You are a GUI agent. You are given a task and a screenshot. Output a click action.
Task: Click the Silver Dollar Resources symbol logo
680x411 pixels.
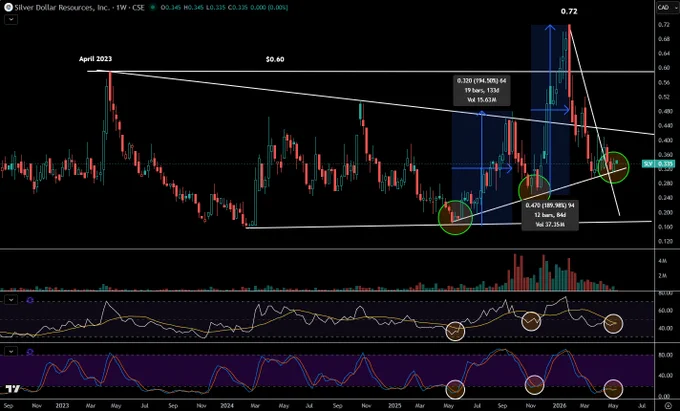tap(7, 7)
